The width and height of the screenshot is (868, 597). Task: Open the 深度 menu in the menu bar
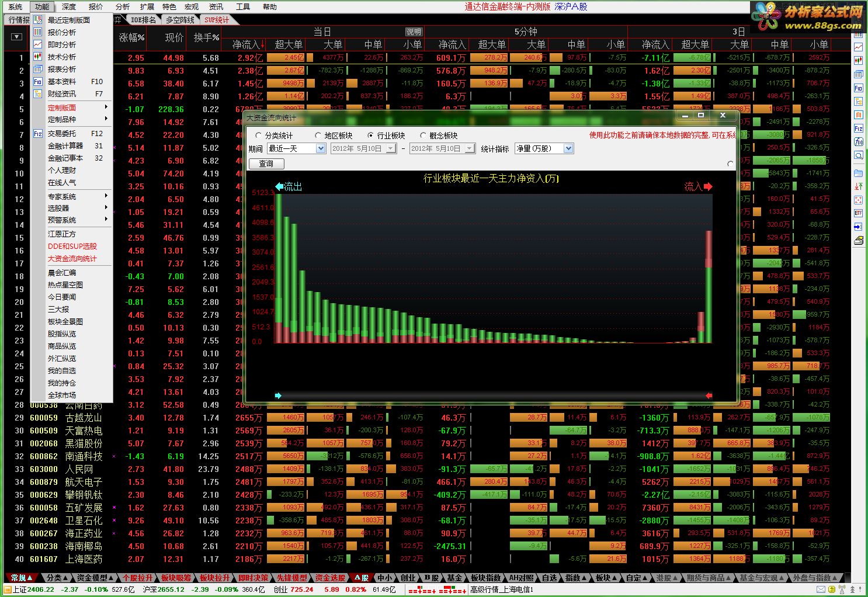(69, 6)
